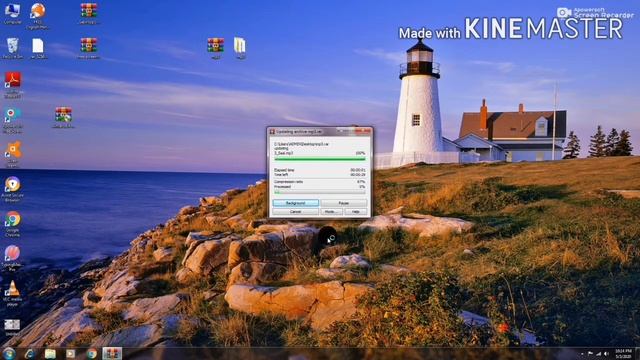Open Windows Media Player from the taskbar
The image size is (640, 360).
tap(71, 353)
